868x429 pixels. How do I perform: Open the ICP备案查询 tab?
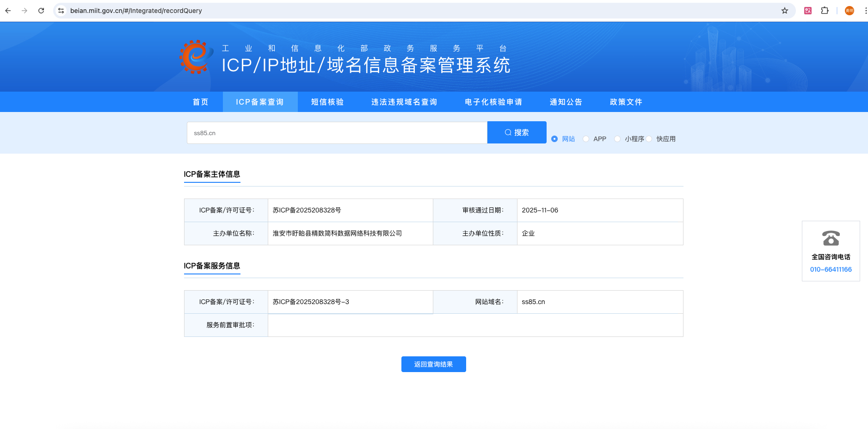(260, 102)
